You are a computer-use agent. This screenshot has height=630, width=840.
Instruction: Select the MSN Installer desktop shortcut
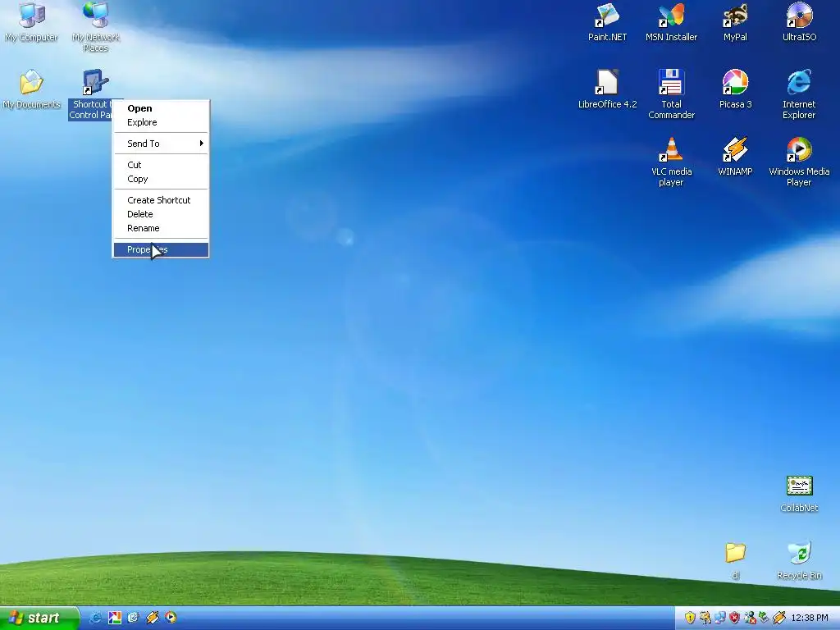coord(671,21)
